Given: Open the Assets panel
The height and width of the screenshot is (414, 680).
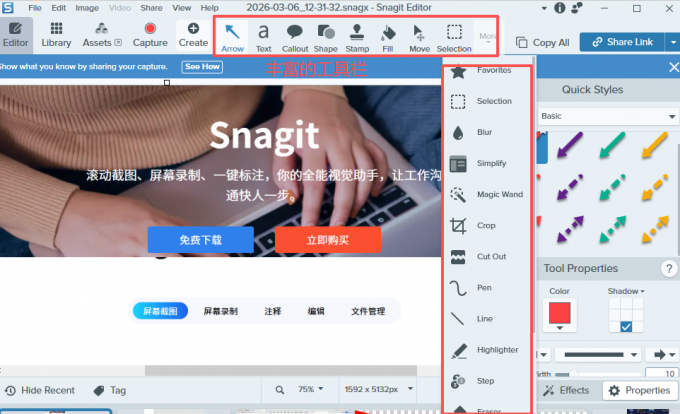Looking at the screenshot, I should [x=102, y=35].
